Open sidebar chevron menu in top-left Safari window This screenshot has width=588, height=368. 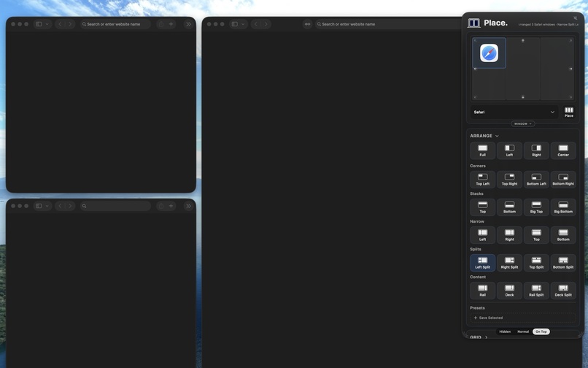(47, 24)
